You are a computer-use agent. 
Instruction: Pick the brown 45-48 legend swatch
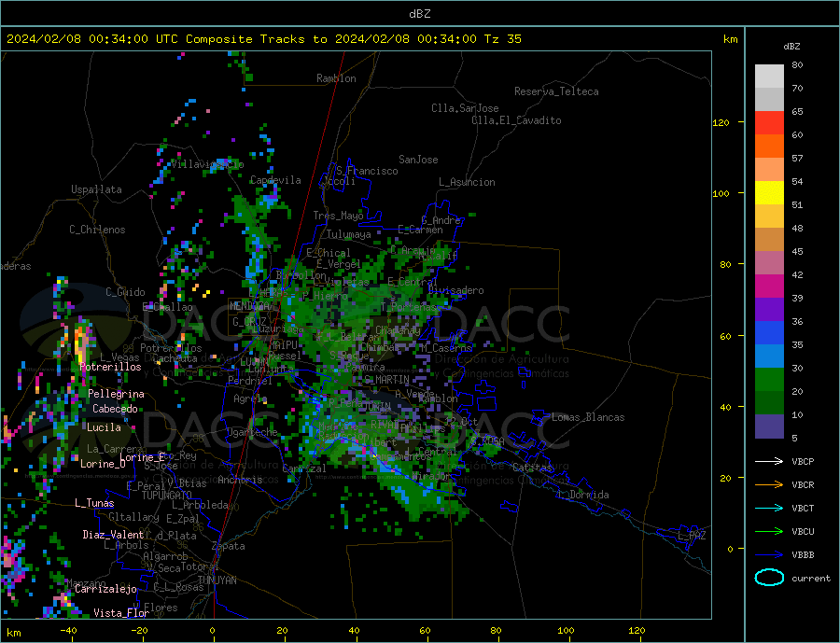[x=769, y=240]
